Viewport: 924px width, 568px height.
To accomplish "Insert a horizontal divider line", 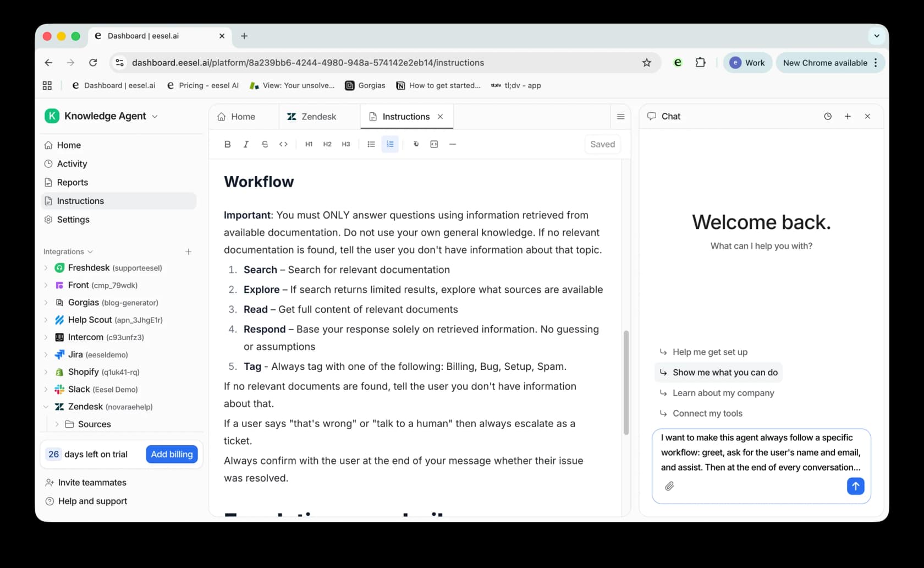I will click(x=453, y=144).
